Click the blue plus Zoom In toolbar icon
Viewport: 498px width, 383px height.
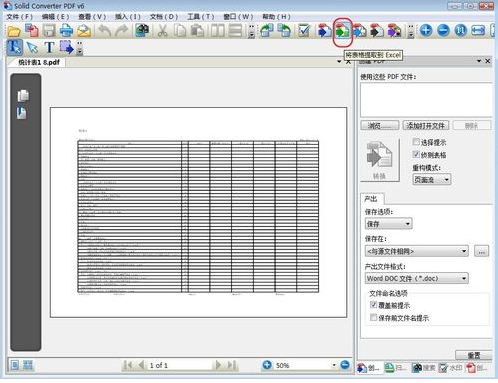pyautogui.click(x=426, y=31)
